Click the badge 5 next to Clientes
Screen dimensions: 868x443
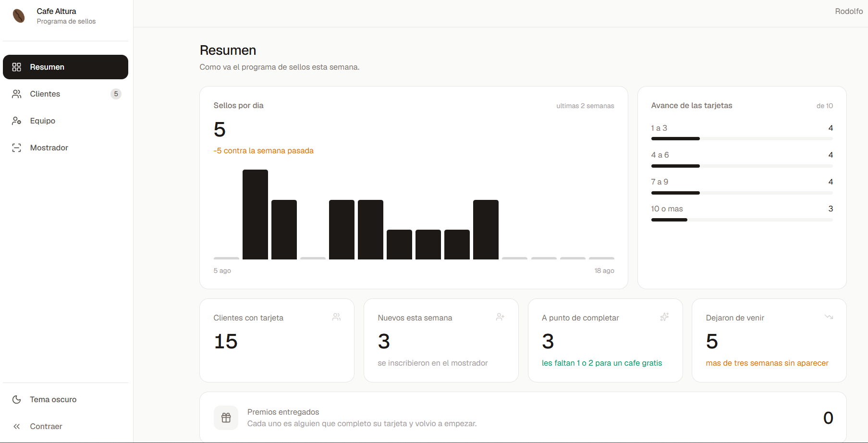click(x=116, y=94)
